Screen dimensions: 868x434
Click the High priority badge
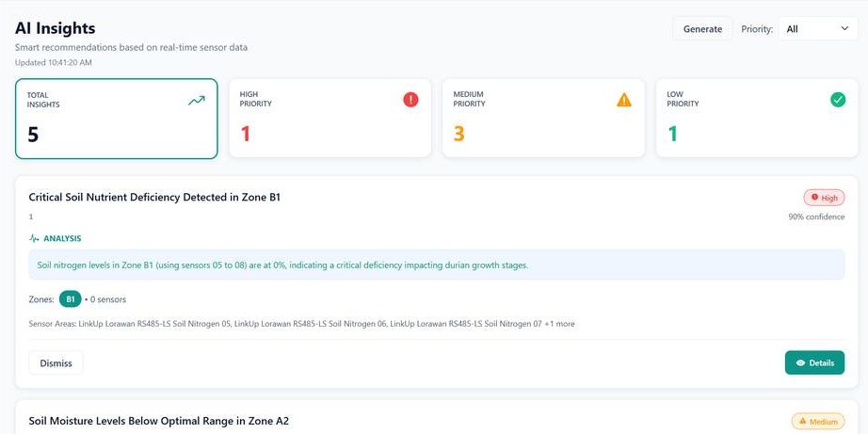[825, 198]
